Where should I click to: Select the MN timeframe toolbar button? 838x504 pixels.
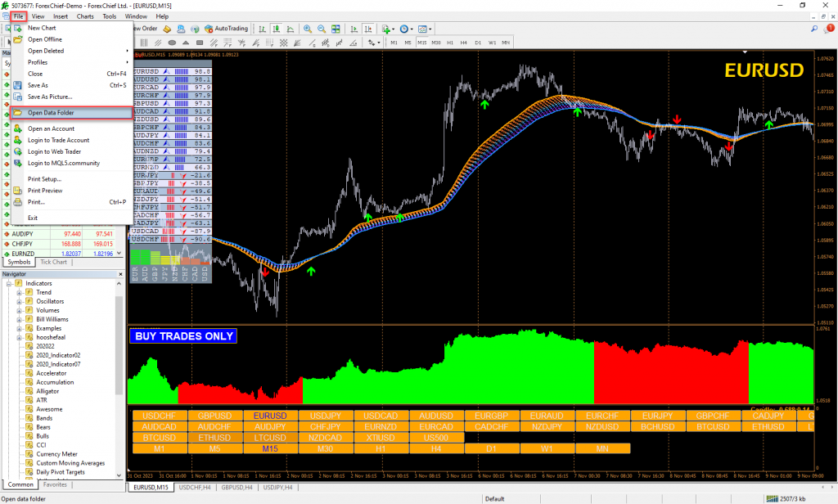506,43
